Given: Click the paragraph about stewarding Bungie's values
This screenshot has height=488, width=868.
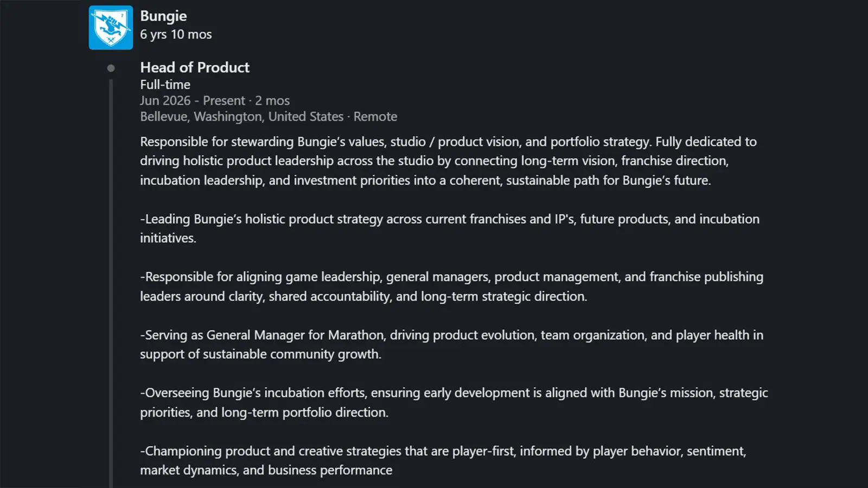Looking at the screenshot, I should coord(448,161).
